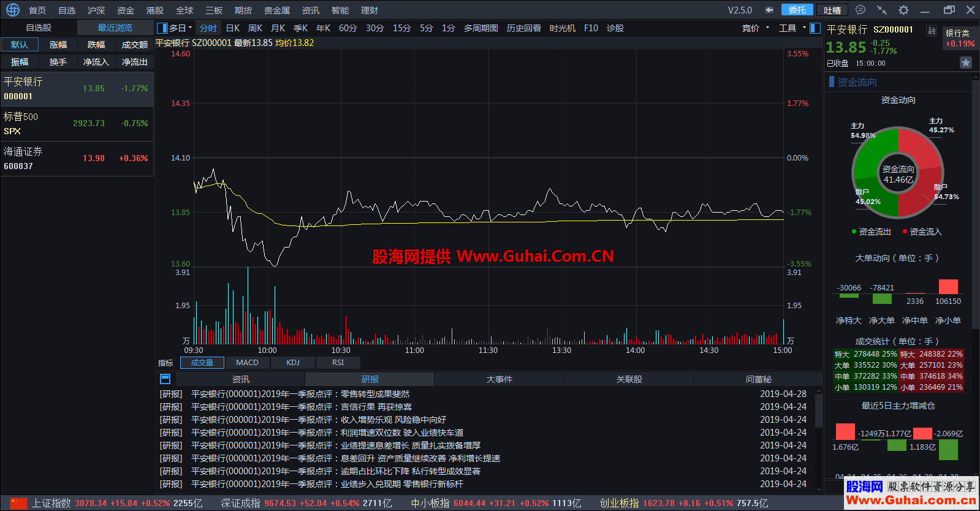Screen dimensions: 980x511
Task: Switch to 大事件 tab
Action: point(499,379)
